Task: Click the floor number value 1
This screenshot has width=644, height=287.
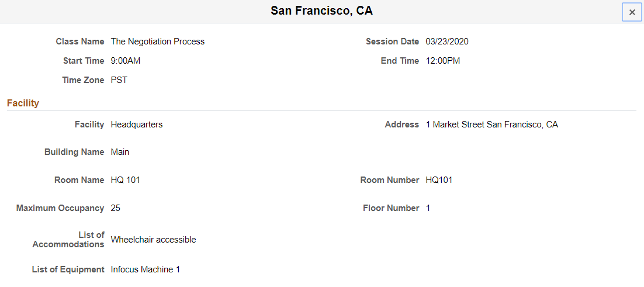Action: click(x=428, y=208)
